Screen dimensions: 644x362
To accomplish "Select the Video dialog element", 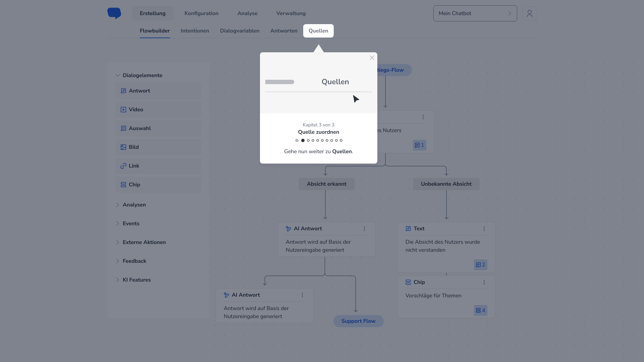I will 158,110.
